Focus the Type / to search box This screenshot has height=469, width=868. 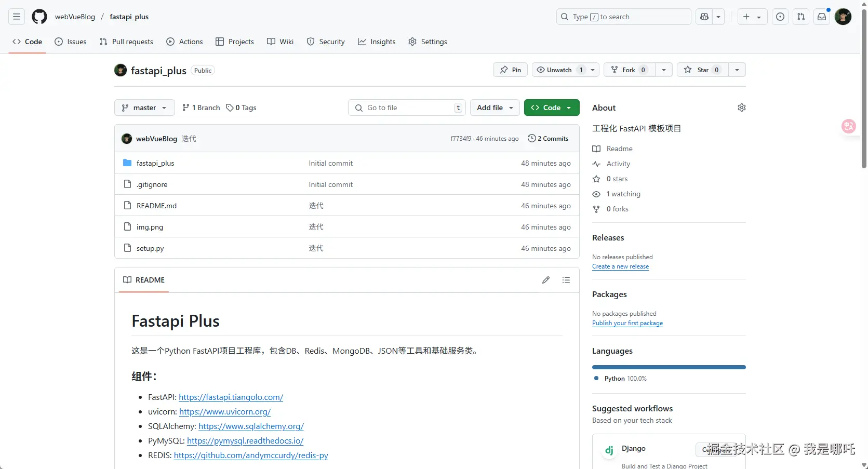(623, 17)
